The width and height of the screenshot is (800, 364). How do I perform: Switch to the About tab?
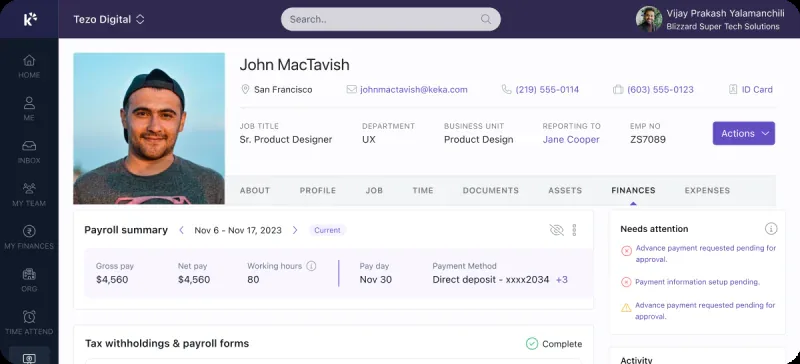point(255,190)
